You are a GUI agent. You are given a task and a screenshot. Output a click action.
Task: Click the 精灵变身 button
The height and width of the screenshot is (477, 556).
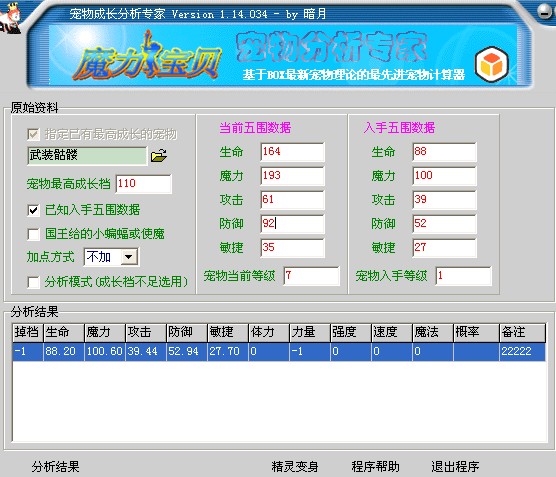tap(295, 466)
